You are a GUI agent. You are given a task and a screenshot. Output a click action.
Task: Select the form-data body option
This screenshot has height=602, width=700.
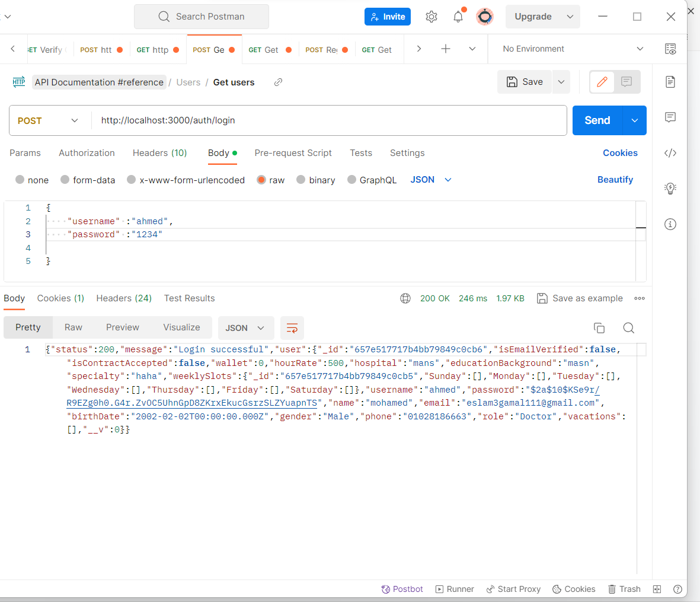pyautogui.click(x=65, y=180)
